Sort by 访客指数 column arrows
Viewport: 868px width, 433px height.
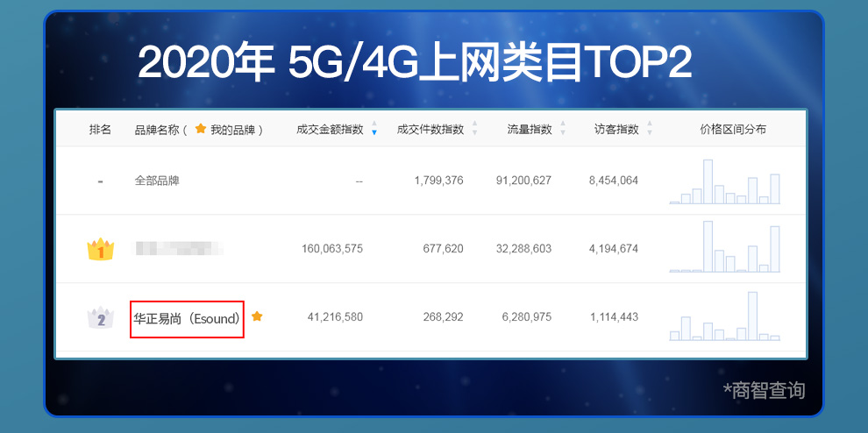point(650,129)
